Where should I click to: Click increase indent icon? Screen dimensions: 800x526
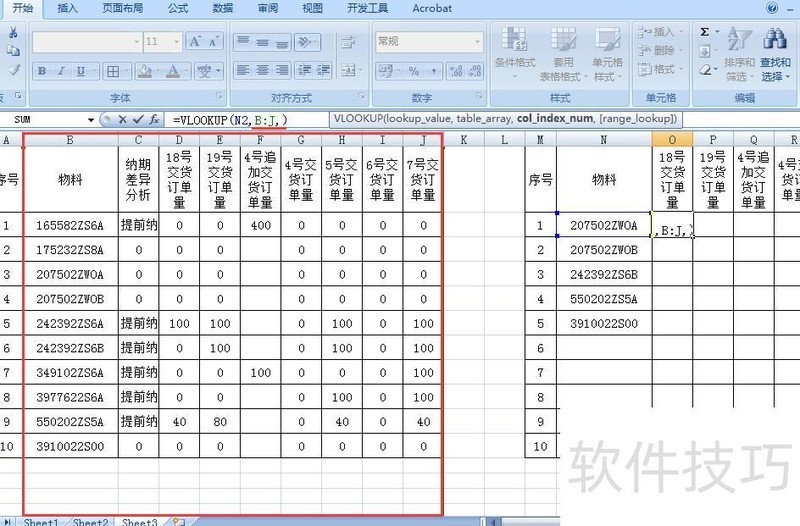click(x=323, y=70)
